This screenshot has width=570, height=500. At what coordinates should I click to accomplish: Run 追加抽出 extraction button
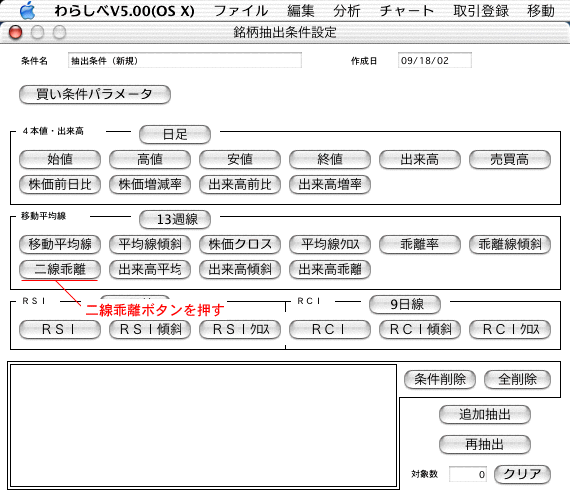485,415
